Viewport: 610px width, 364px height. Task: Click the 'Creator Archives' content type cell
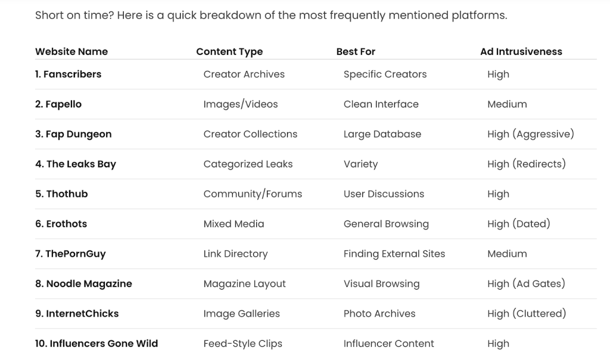244,74
